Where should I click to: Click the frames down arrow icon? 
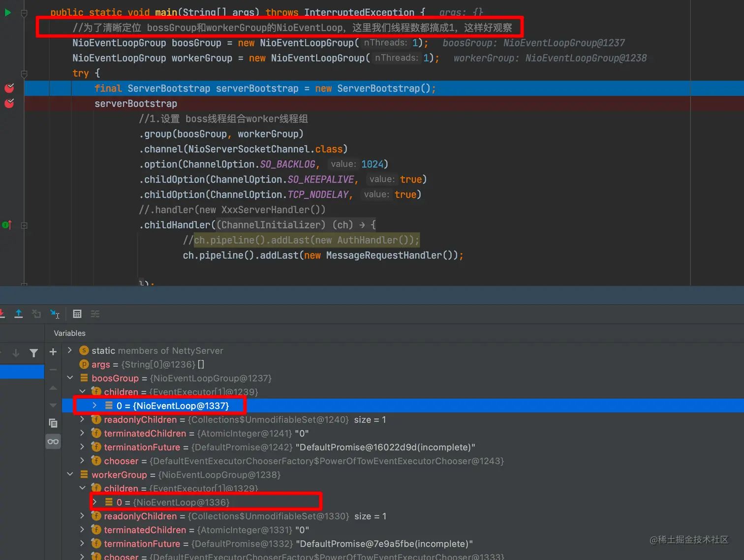tap(16, 353)
